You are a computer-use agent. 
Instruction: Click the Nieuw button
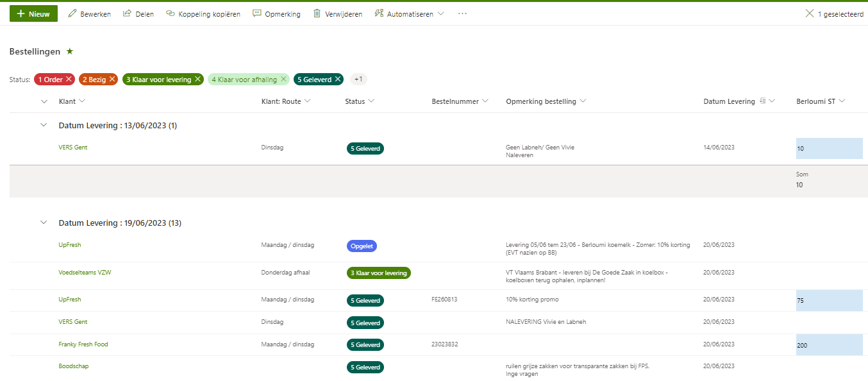tap(33, 13)
